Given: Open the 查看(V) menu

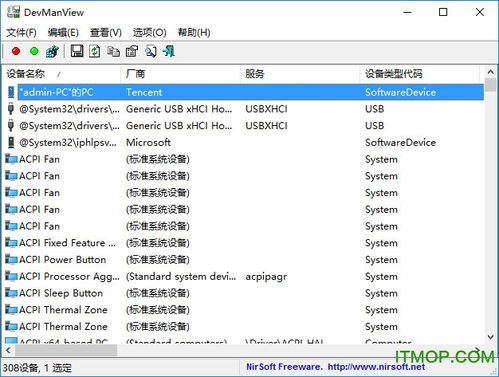Looking at the screenshot, I should click(106, 33).
